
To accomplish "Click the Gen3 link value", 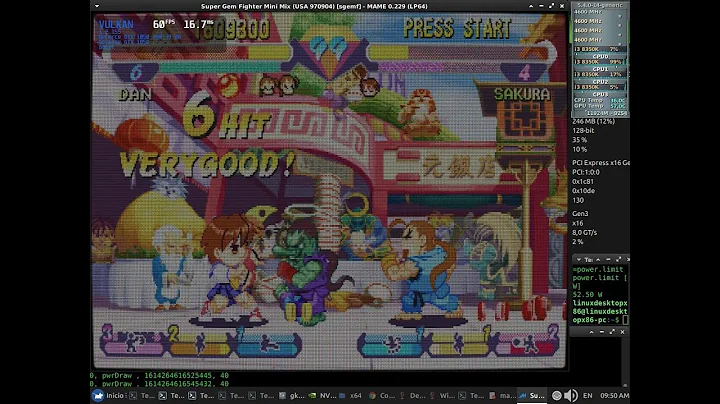I will click(x=580, y=213).
